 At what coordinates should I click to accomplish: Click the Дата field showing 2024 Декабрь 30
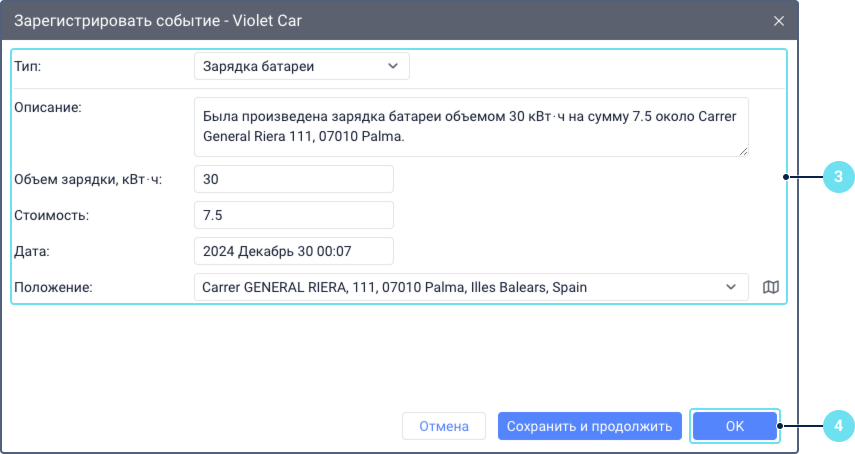coord(293,251)
